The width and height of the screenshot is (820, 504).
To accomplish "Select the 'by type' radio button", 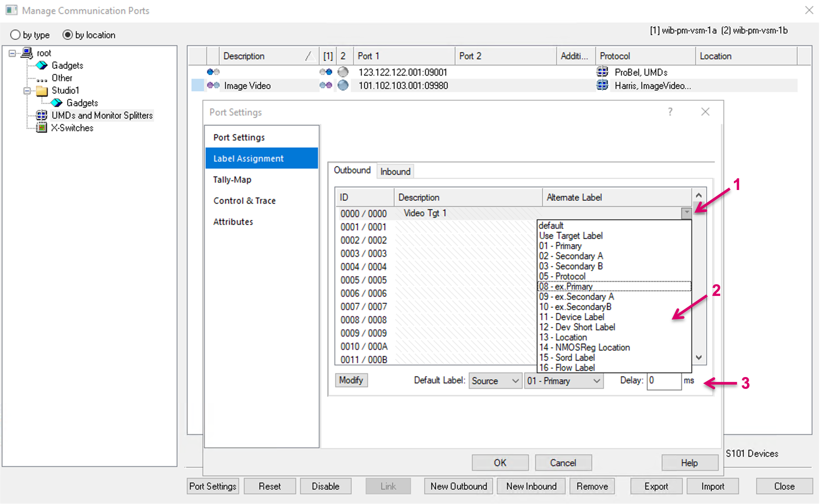I will (x=15, y=35).
